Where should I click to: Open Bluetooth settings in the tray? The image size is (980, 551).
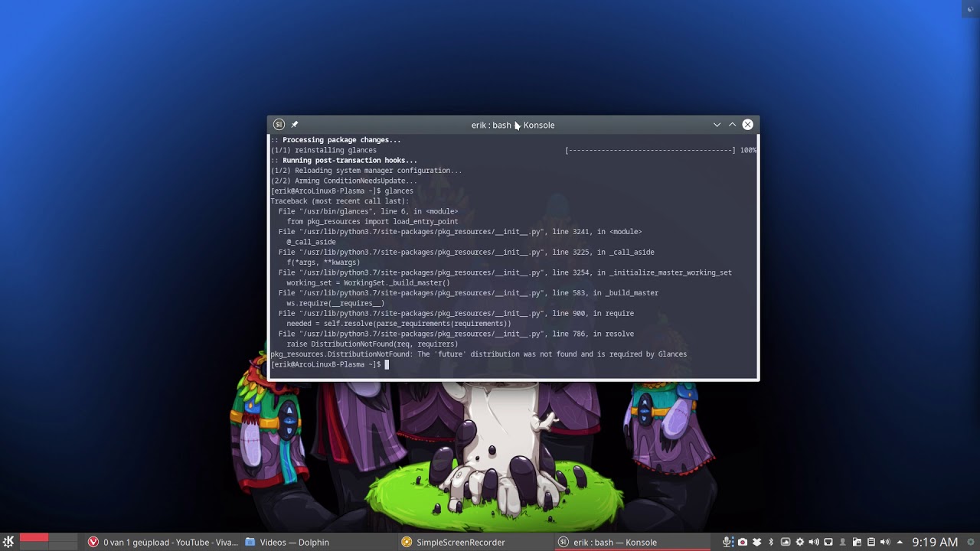[771, 542]
